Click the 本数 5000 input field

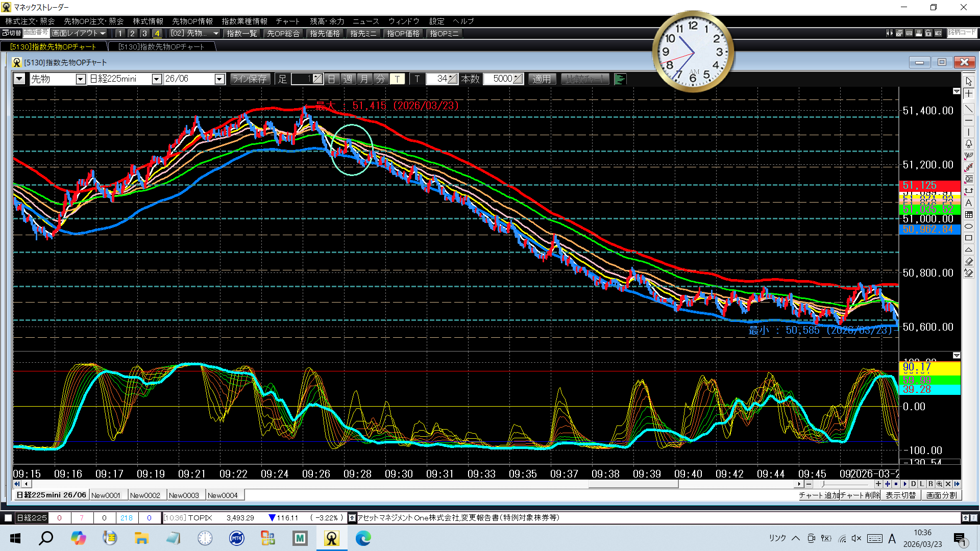click(501, 79)
